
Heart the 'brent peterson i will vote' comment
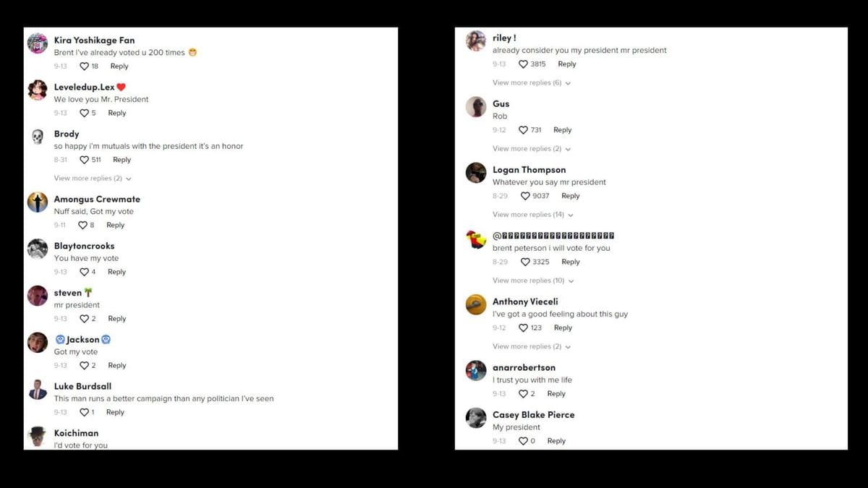[x=525, y=262]
